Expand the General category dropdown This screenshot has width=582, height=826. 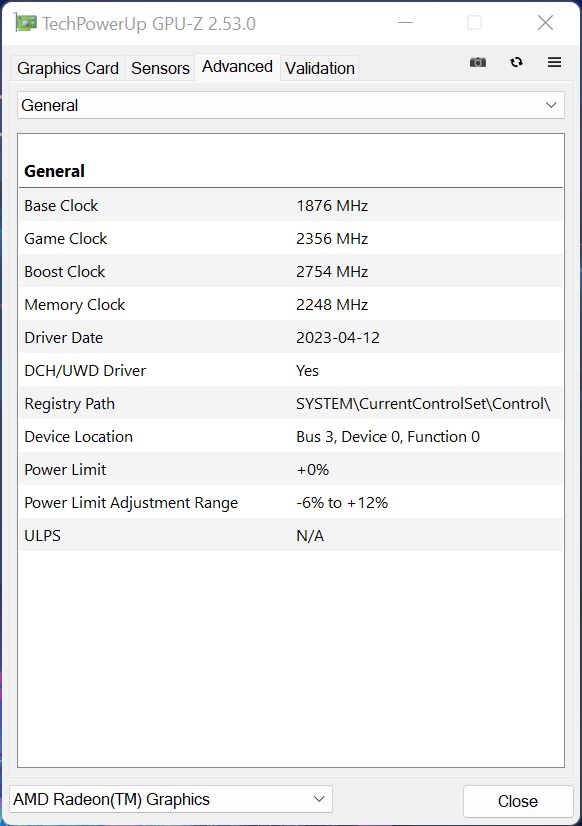(291, 105)
